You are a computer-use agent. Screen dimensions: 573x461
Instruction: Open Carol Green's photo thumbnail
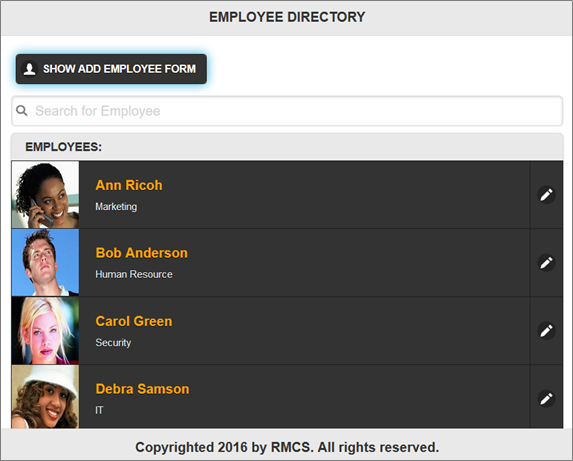coord(45,331)
